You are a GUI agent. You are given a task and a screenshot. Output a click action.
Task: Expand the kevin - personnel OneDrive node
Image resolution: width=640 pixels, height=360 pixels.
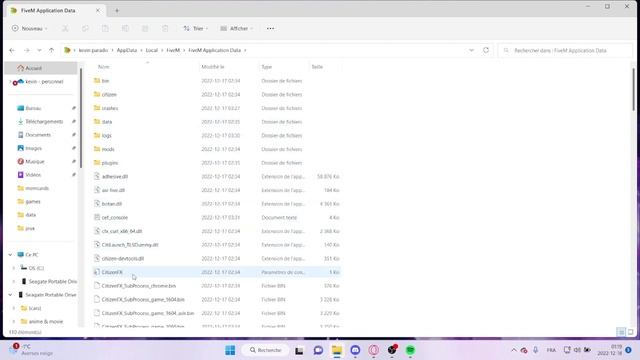coord(10,82)
